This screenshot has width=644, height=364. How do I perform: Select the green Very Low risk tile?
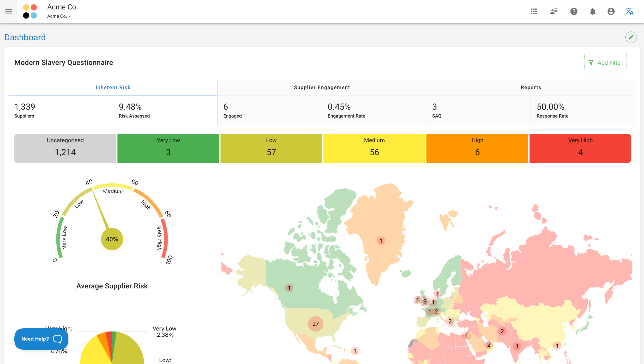point(168,148)
